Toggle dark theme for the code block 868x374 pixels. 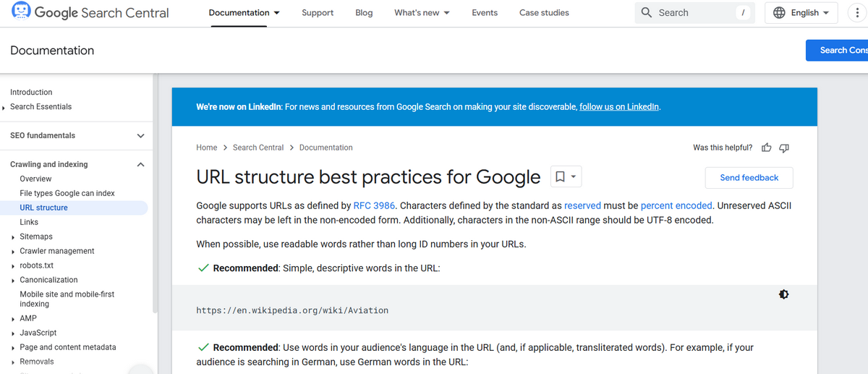click(783, 294)
